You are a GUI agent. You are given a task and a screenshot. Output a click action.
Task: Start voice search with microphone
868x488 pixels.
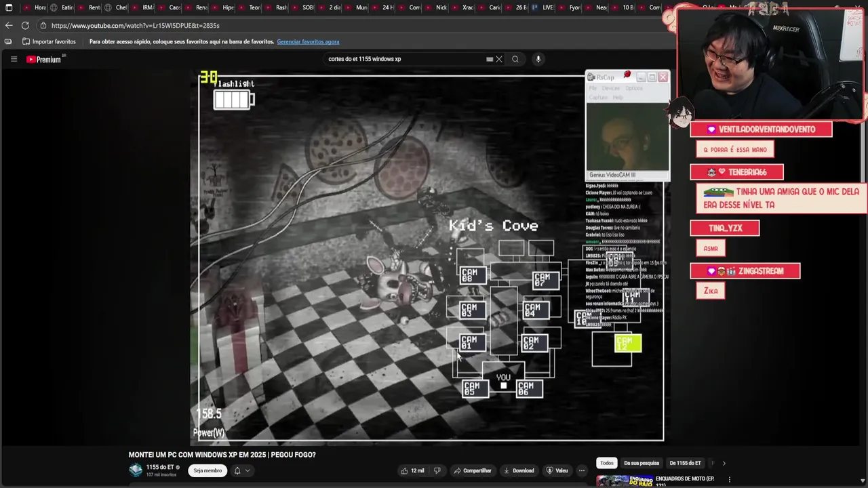pos(538,59)
